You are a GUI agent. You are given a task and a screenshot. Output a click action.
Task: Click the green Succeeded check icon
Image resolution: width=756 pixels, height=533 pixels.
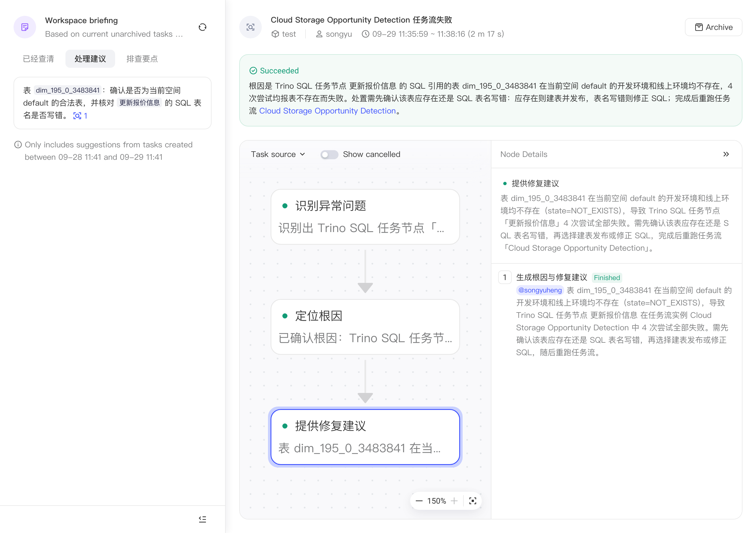[x=253, y=71]
